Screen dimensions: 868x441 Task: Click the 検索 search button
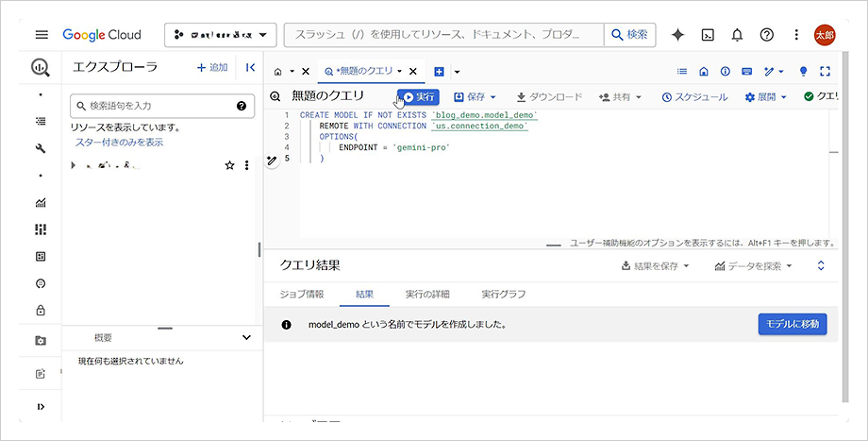630,35
